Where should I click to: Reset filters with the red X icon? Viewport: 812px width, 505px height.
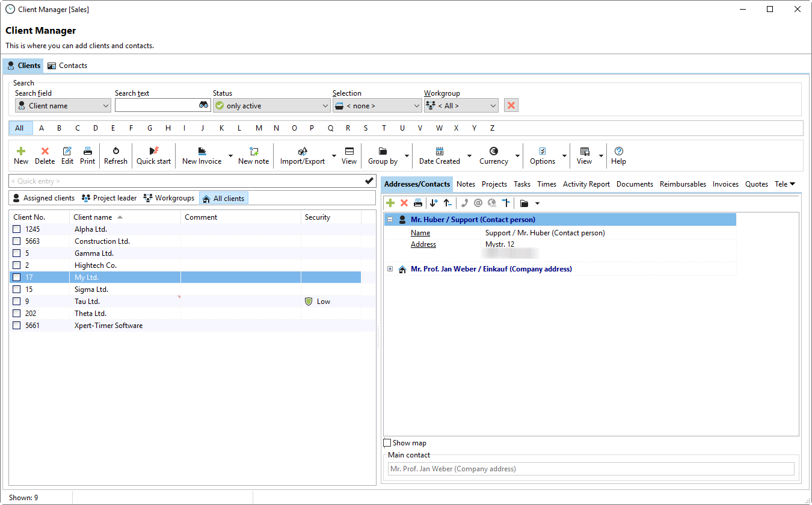click(511, 105)
